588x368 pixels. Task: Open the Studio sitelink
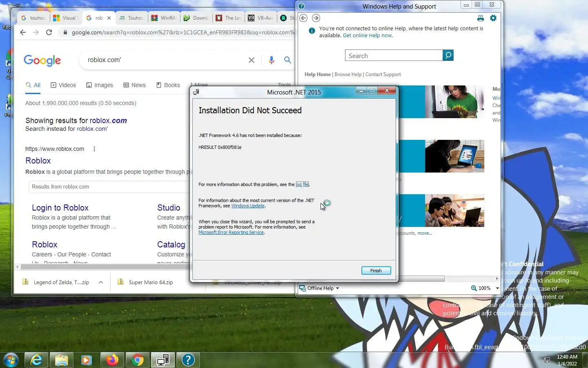(x=169, y=208)
